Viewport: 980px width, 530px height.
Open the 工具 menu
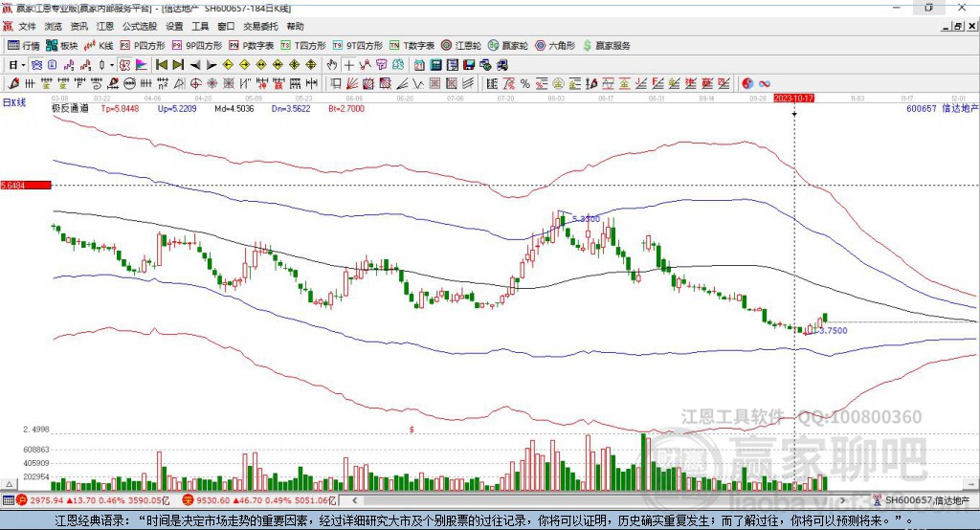pos(200,26)
